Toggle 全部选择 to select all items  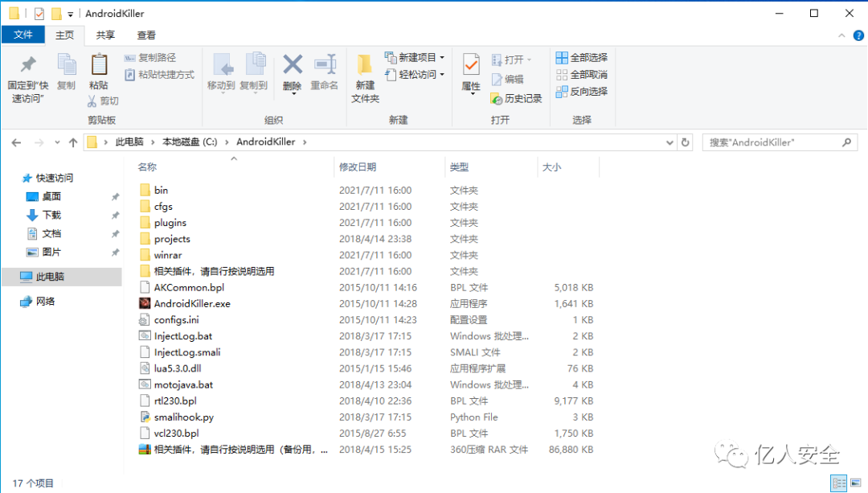[581, 56]
